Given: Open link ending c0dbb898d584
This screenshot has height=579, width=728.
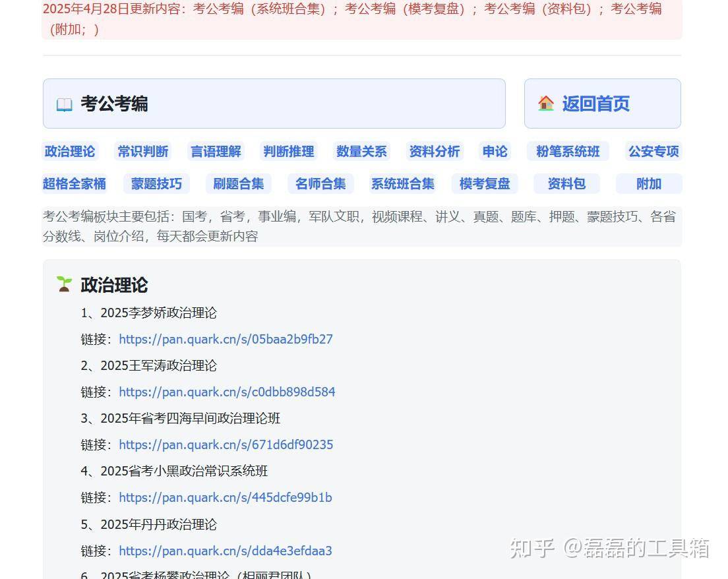Looking at the screenshot, I should tap(227, 392).
